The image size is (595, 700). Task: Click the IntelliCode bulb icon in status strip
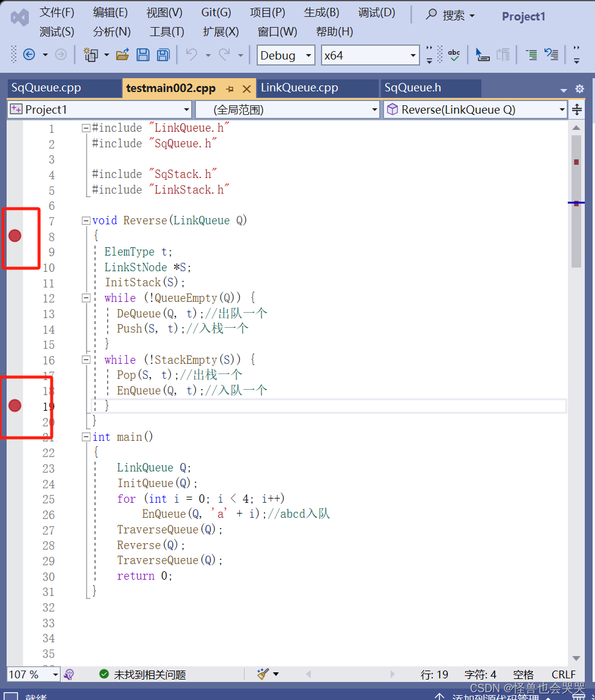click(69, 674)
